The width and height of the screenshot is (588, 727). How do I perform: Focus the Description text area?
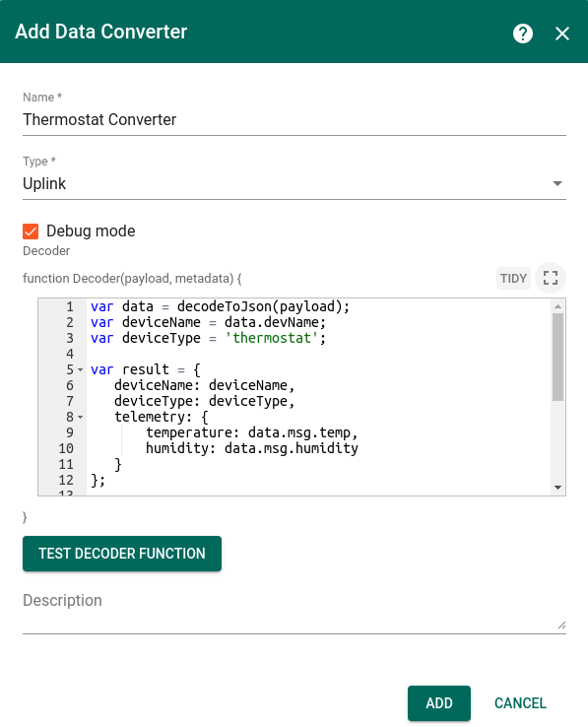click(x=294, y=611)
